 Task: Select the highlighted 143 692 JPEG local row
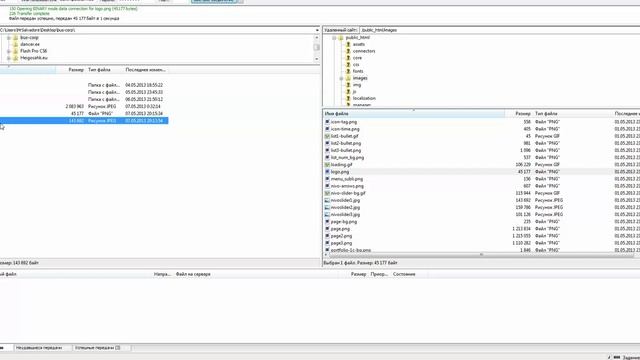[84, 121]
